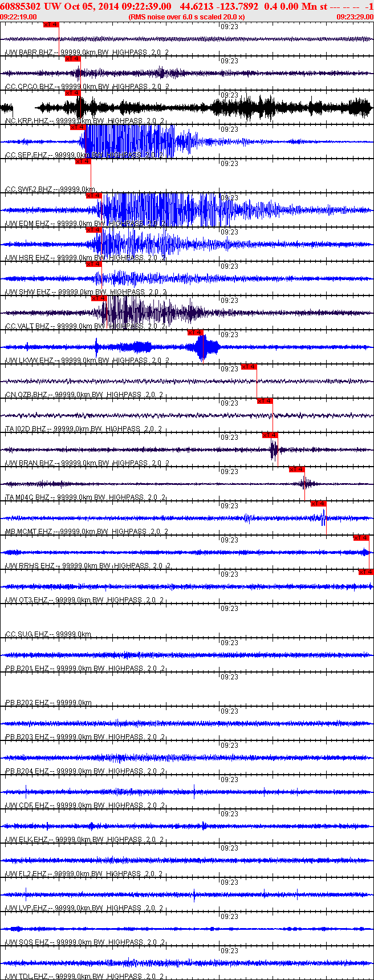Select the CC.CPCO.BHZ station label

[x=87, y=87]
